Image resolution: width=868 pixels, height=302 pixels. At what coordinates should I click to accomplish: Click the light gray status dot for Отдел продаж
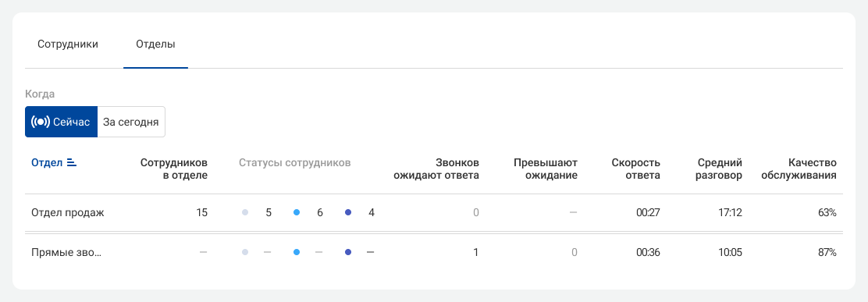[x=245, y=212]
